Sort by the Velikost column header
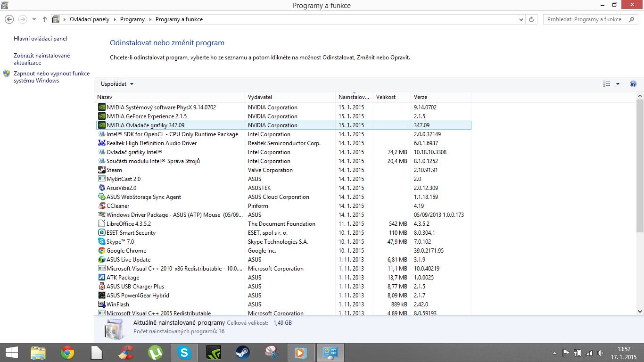Viewport: 644px width, 362px height. point(392,97)
